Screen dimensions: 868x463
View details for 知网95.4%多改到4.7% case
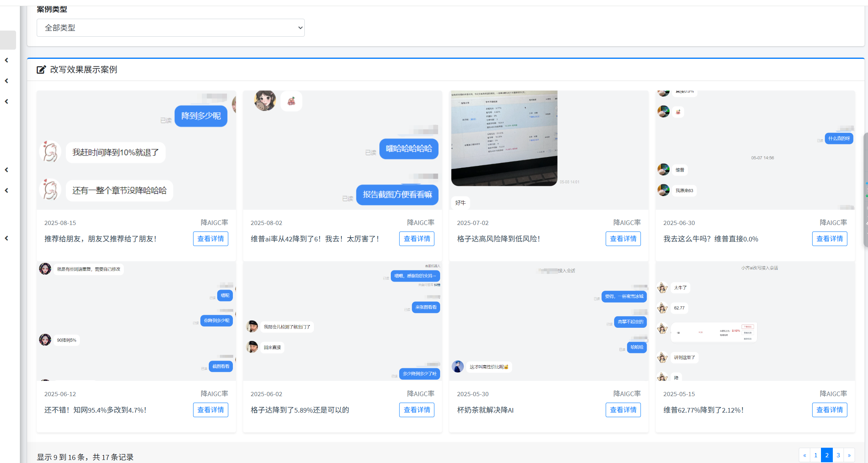coord(210,410)
